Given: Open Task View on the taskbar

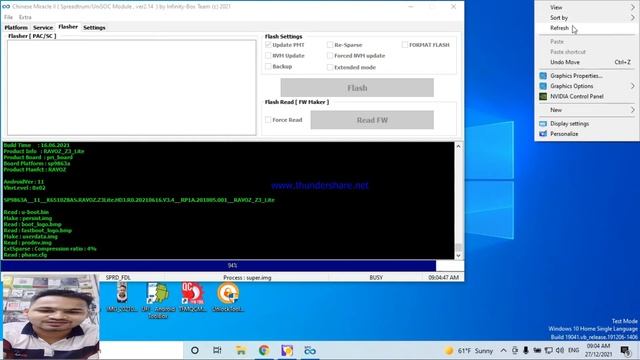Looking at the screenshot, I should [217, 350].
